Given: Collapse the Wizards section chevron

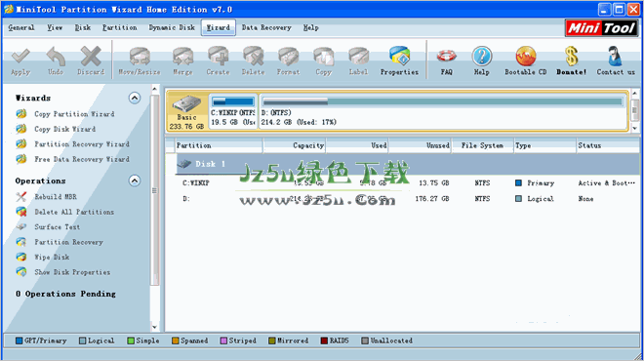Looking at the screenshot, I should click(x=135, y=98).
